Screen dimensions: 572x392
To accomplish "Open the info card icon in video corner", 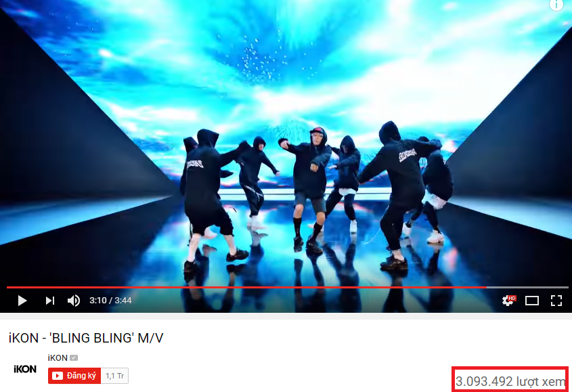I will point(556,4).
